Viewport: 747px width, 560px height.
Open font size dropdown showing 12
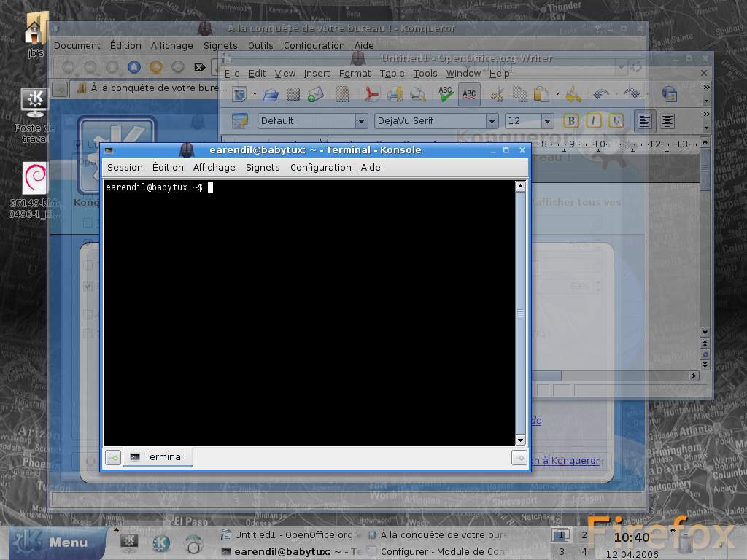tap(548, 121)
